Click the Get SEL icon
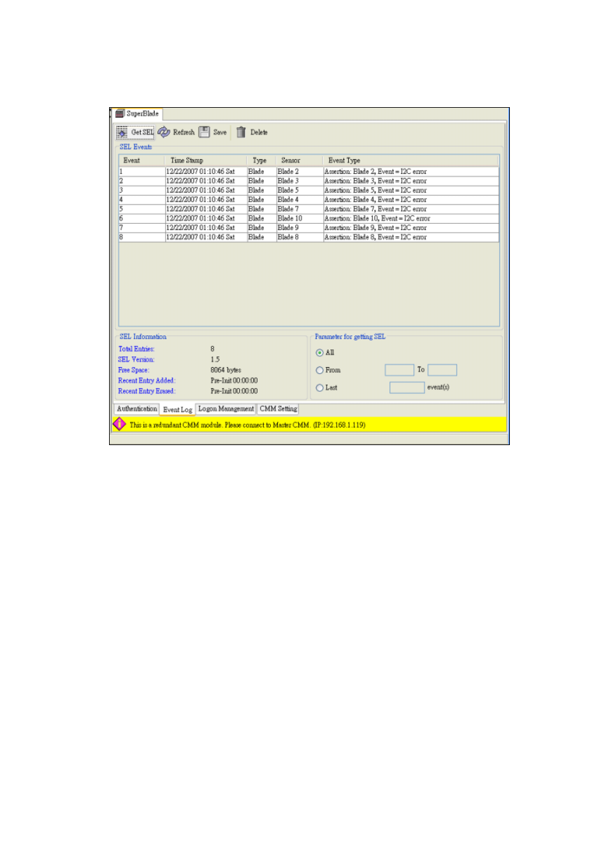Screen dimensions: 605x868 [122, 133]
